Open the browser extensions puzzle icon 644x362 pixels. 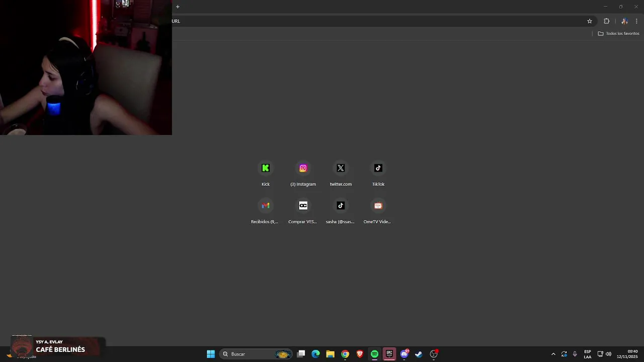pos(606,21)
